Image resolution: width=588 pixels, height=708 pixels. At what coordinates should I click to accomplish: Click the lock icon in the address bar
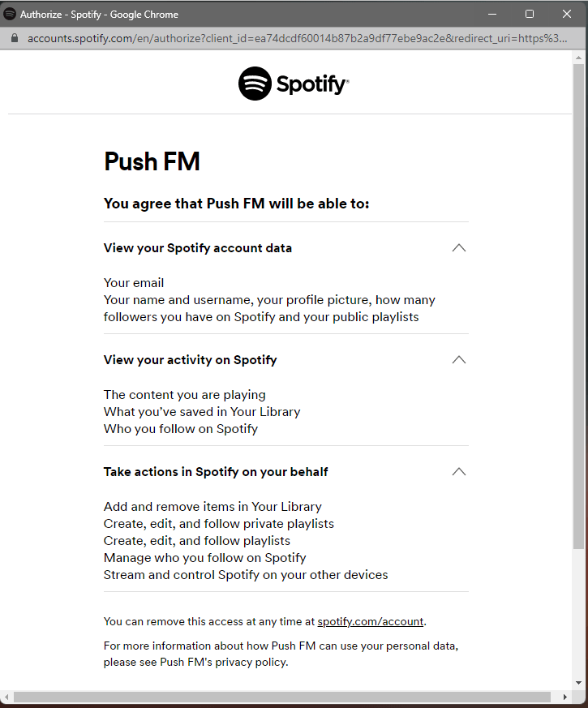(15, 38)
